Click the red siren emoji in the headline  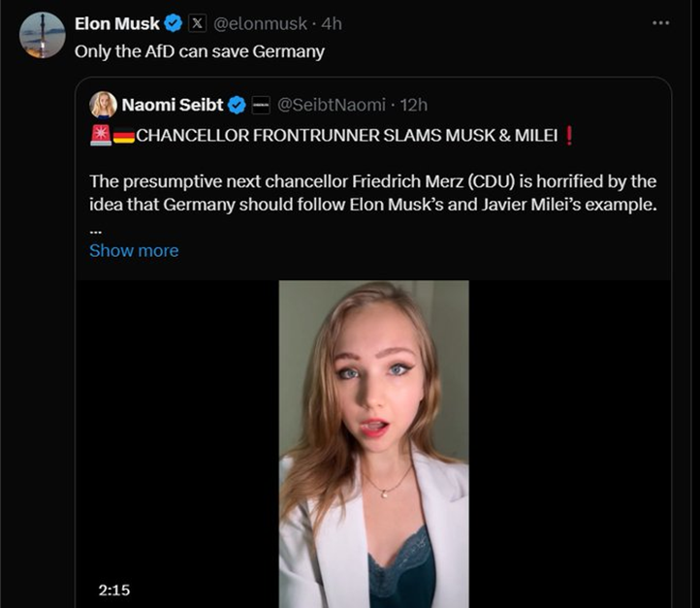pyautogui.click(x=100, y=136)
